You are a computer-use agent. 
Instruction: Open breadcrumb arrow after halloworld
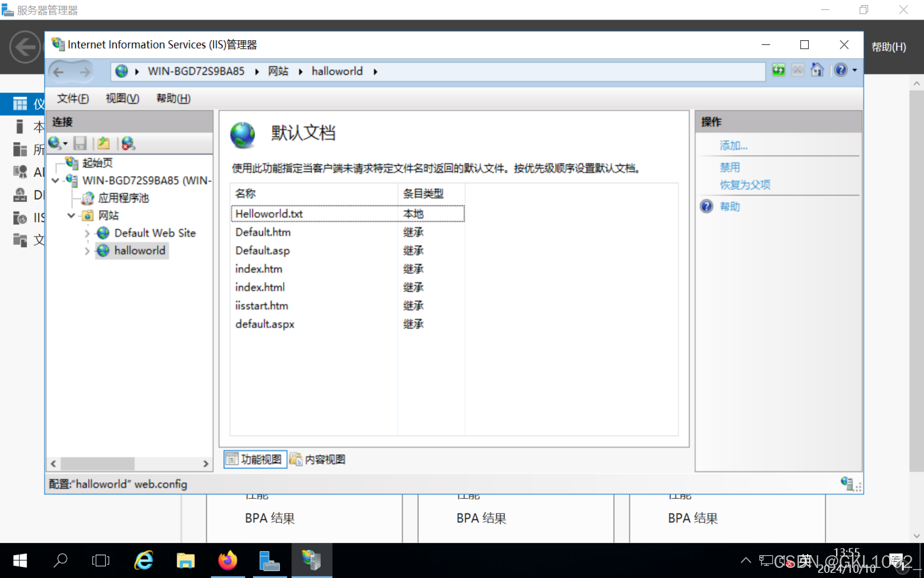click(375, 71)
